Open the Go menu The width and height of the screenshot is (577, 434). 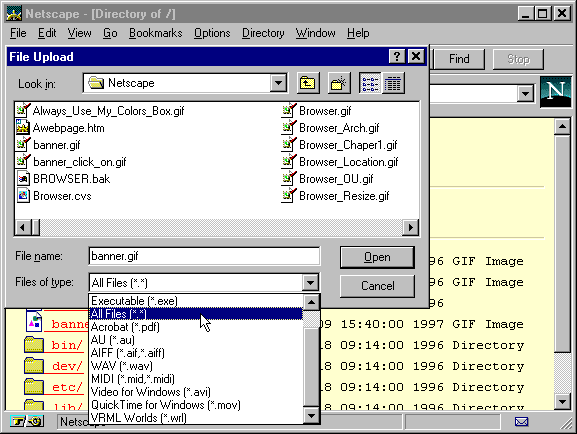[x=110, y=33]
